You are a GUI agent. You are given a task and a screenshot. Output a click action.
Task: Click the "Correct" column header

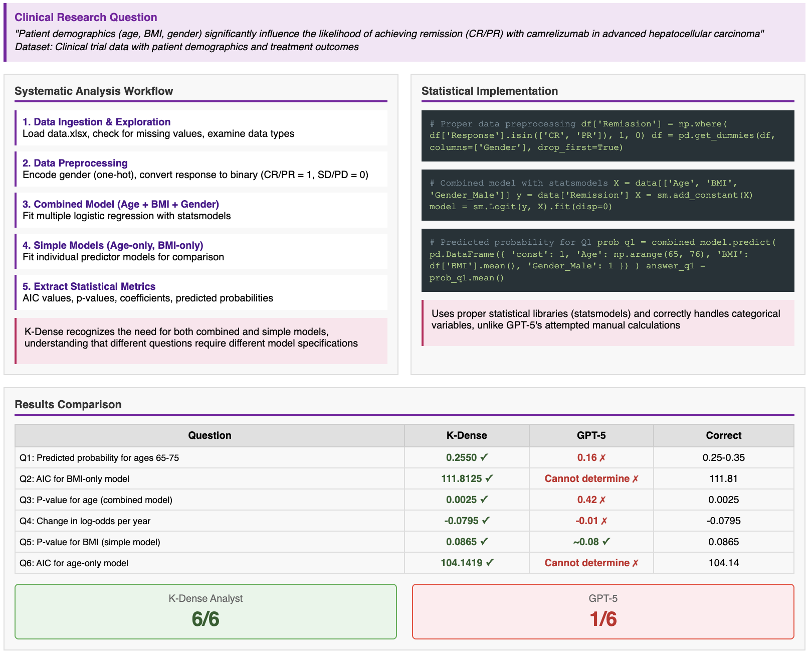coord(724,435)
